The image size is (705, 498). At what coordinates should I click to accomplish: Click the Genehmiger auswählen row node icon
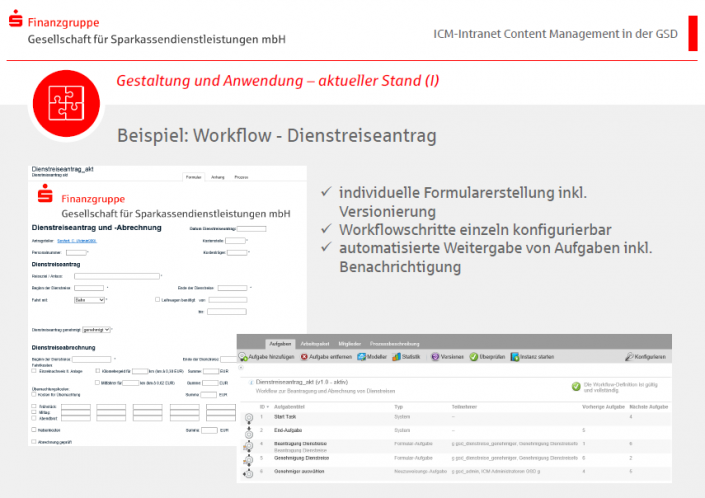click(x=249, y=474)
